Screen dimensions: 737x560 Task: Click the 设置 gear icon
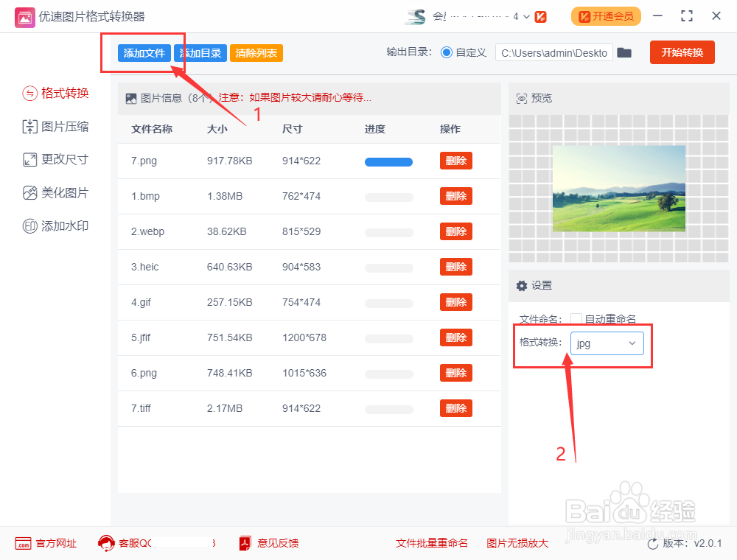[x=522, y=286]
